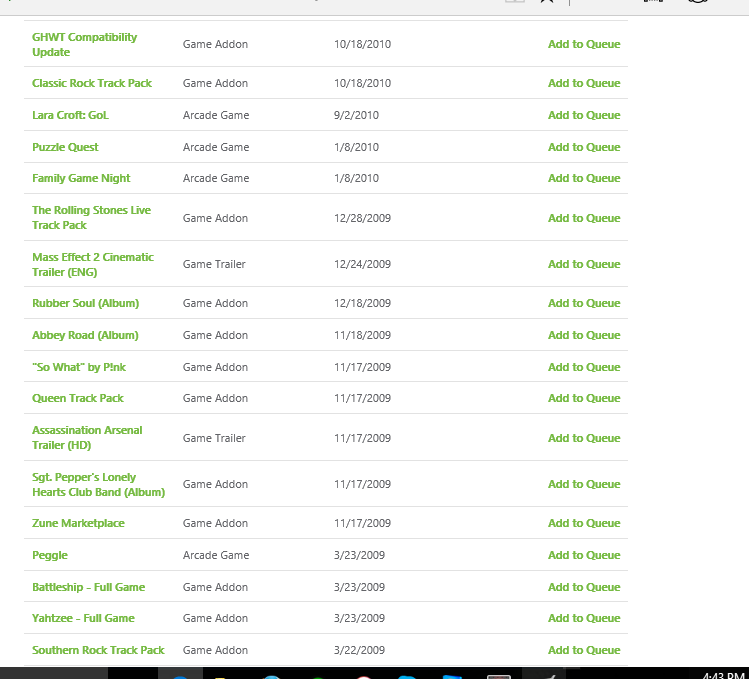This screenshot has height=679, width=749.
Task: Select Yahtzee's 3/23/2009 date
Action: click(x=359, y=618)
